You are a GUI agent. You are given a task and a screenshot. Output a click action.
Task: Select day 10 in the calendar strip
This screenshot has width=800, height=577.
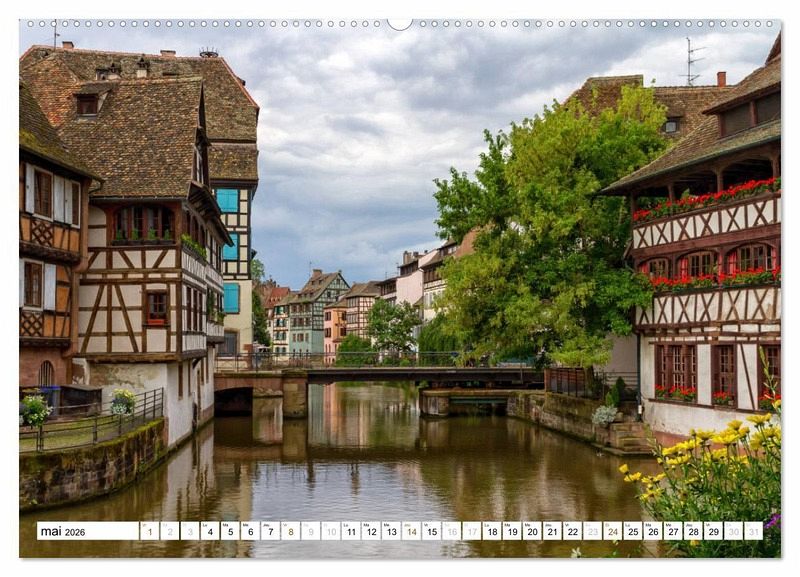click(331, 531)
